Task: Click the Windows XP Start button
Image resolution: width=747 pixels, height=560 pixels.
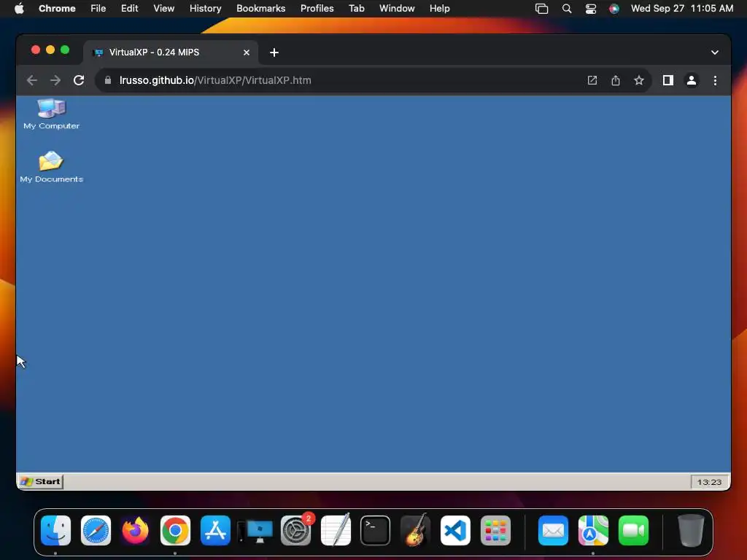Action: point(41,481)
